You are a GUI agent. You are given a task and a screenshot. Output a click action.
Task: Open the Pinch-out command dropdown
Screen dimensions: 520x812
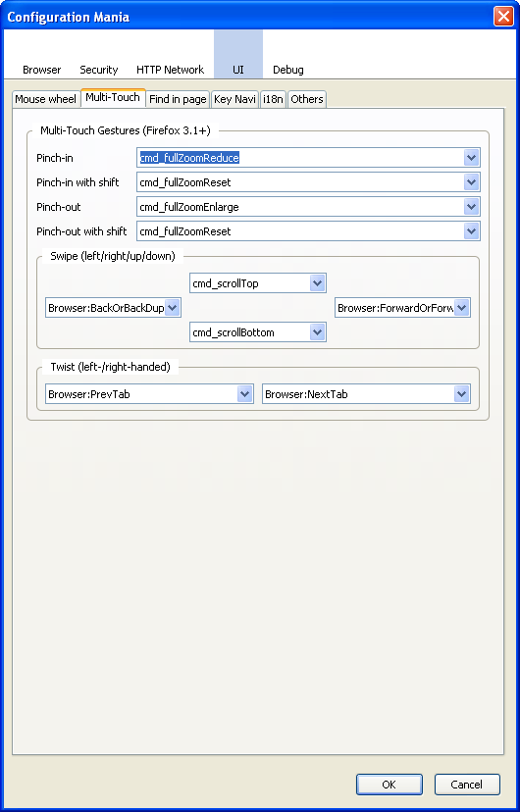(471, 207)
